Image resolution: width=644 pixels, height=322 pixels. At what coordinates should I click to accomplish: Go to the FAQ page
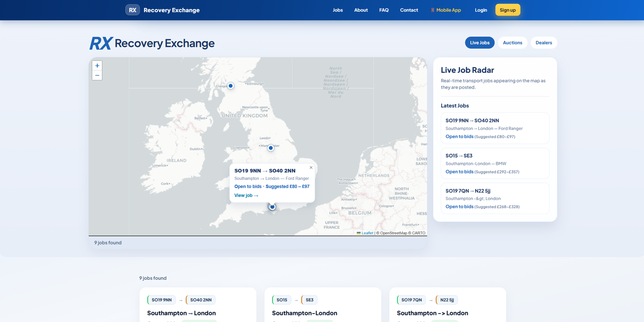pyautogui.click(x=384, y=10)
